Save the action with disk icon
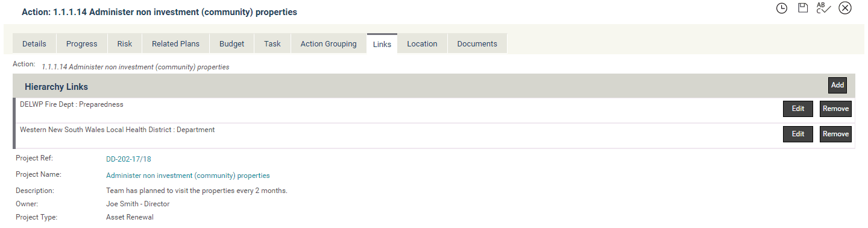Screen dimensions: 868x228 click(x=803, y=8)
